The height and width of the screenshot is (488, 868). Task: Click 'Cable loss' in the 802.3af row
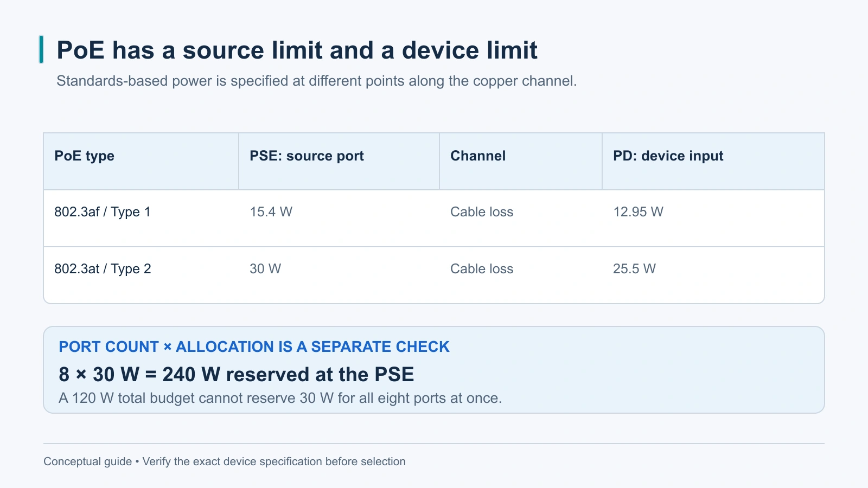point(482,212)
